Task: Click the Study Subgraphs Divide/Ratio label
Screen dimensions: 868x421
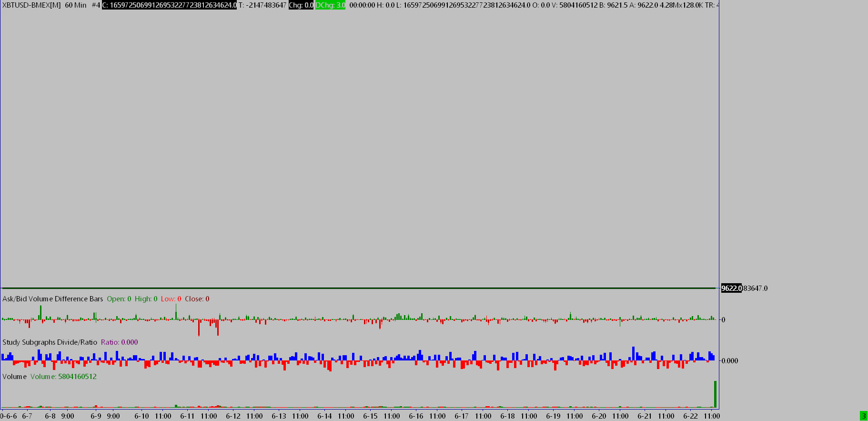Action: point(50,342)
